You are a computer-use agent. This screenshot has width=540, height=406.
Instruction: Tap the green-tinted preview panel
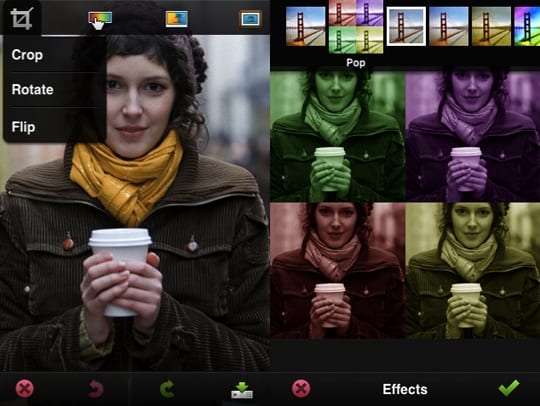click(x=338, y=136)
